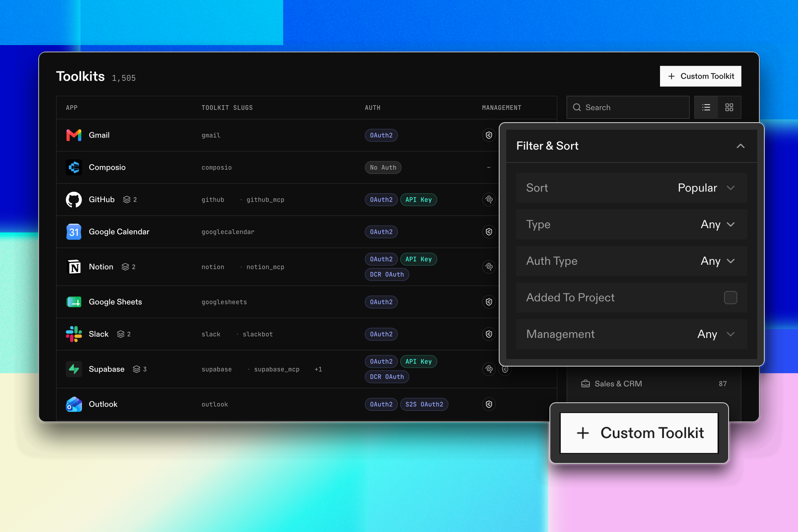Screen dimensions: 798x532
Task: Select the Sales & CRM category
Action: (654, 384)
